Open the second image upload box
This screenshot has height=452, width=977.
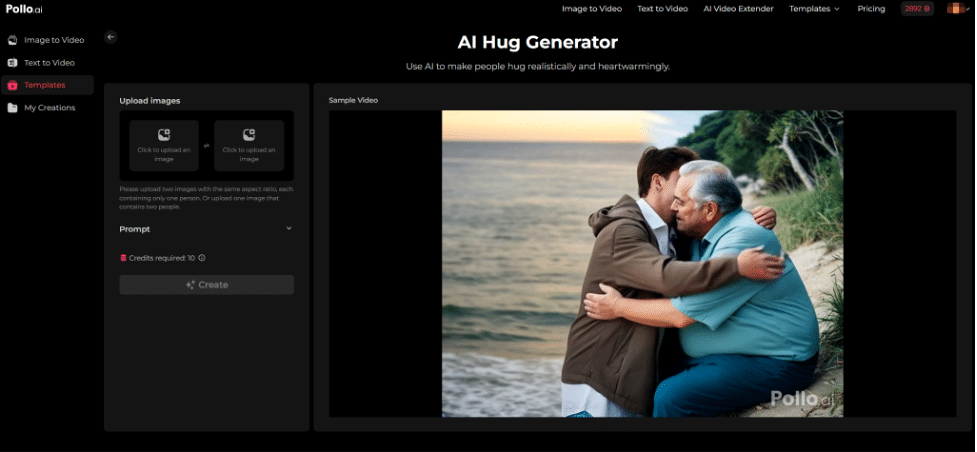tap(249, 146)
